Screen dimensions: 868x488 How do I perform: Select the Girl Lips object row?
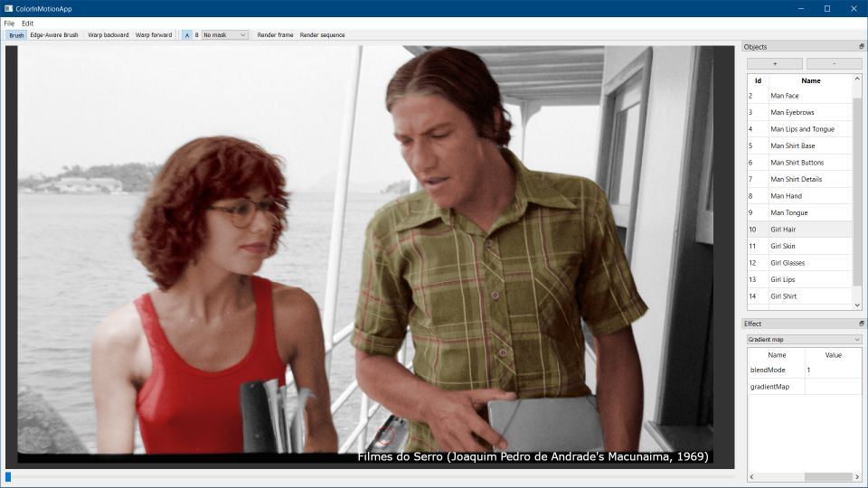point(800,279)
